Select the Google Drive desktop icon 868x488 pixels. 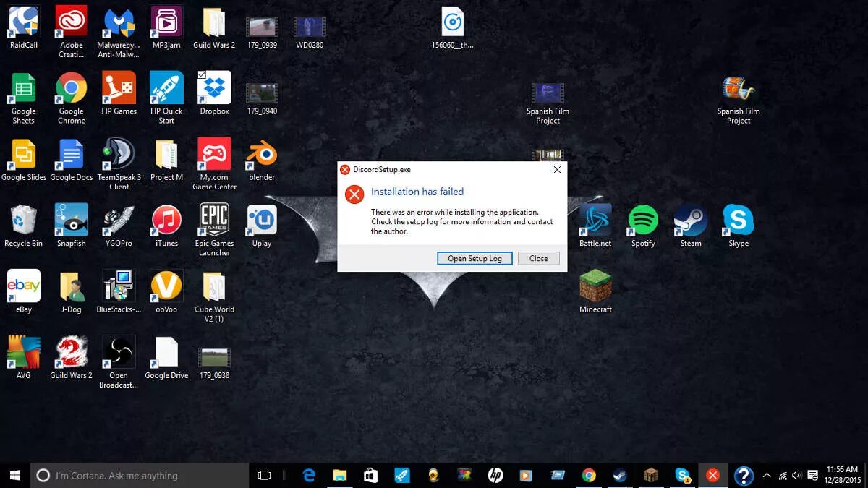[166, 357]
